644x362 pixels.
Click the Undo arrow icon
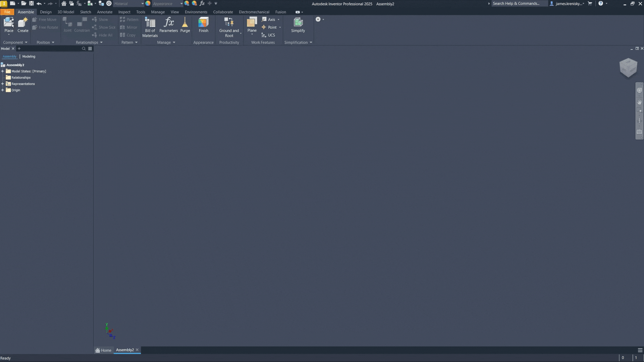click(39, 3)
